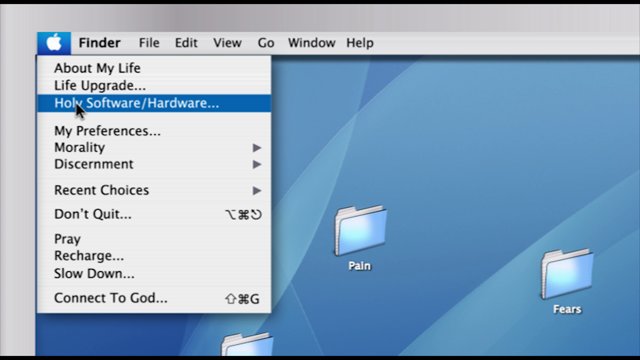Expand the Discernment submenu

(x=154, y=164)
